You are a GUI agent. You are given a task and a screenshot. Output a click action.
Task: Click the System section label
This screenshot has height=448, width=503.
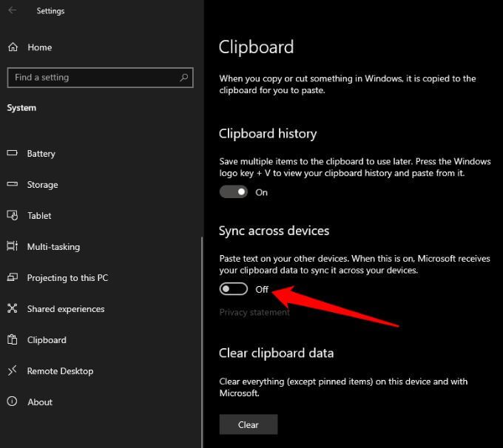21,108
